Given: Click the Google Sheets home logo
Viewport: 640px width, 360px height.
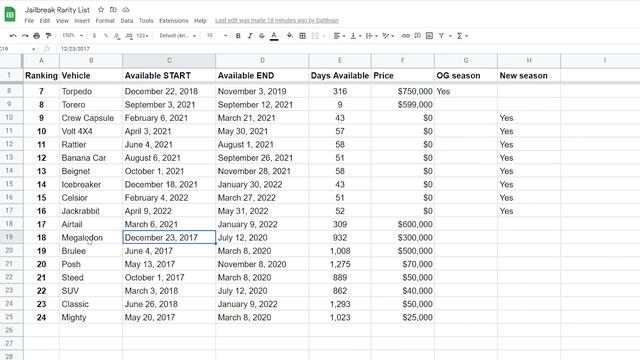Looking at the screenshot, I should point(10,15).
